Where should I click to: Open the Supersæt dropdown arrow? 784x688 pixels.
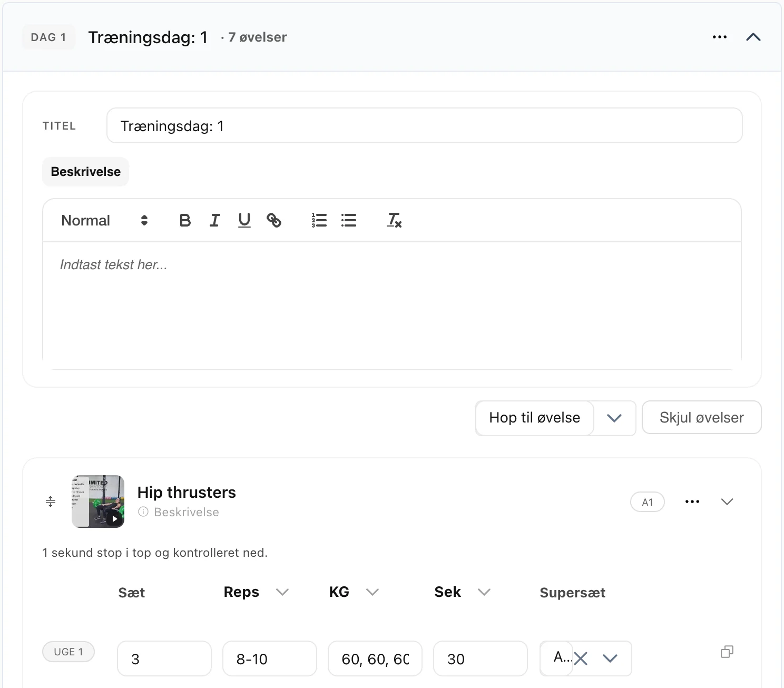tap(610, 658)
